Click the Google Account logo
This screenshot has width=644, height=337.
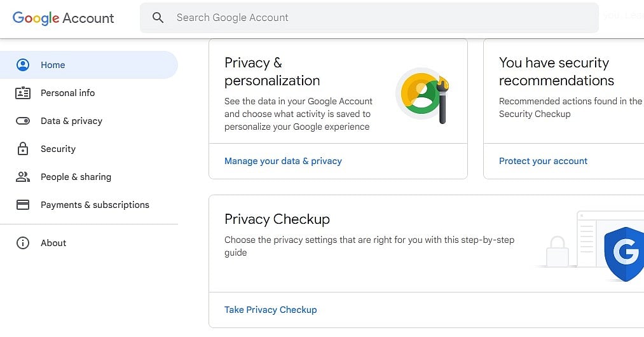(64, 18)
